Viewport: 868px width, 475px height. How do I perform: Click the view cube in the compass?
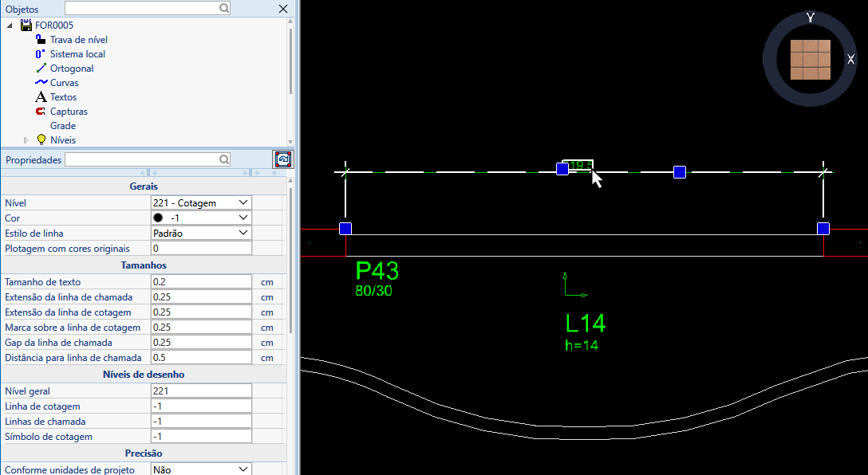[810, 60]
